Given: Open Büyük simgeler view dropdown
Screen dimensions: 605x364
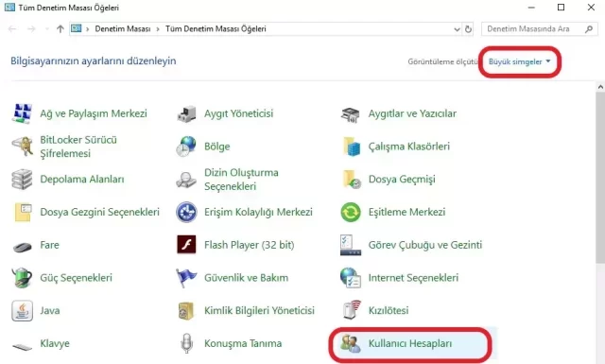Looking at the screenshot, I should click(x=519, y=61).
